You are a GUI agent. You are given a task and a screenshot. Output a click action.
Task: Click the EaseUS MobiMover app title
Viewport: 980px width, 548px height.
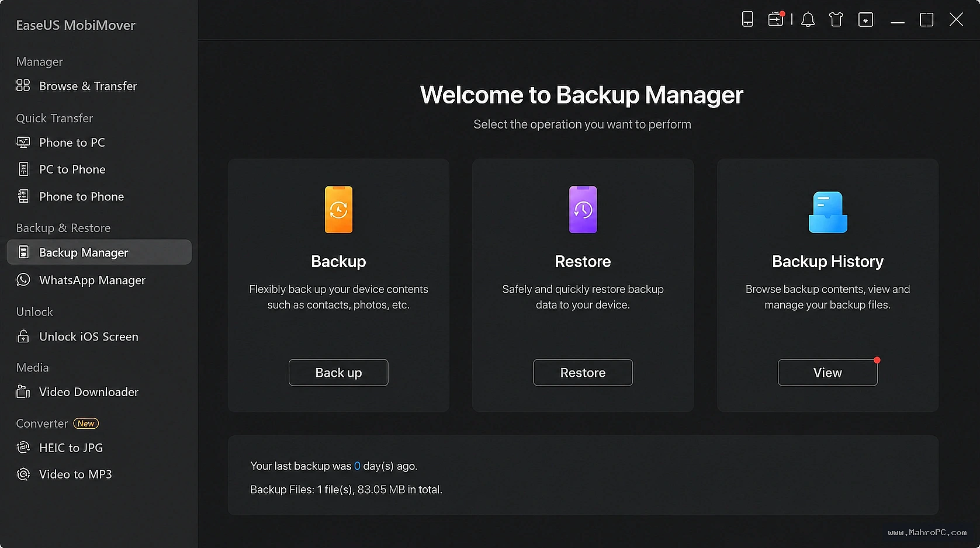pos(75,25)
